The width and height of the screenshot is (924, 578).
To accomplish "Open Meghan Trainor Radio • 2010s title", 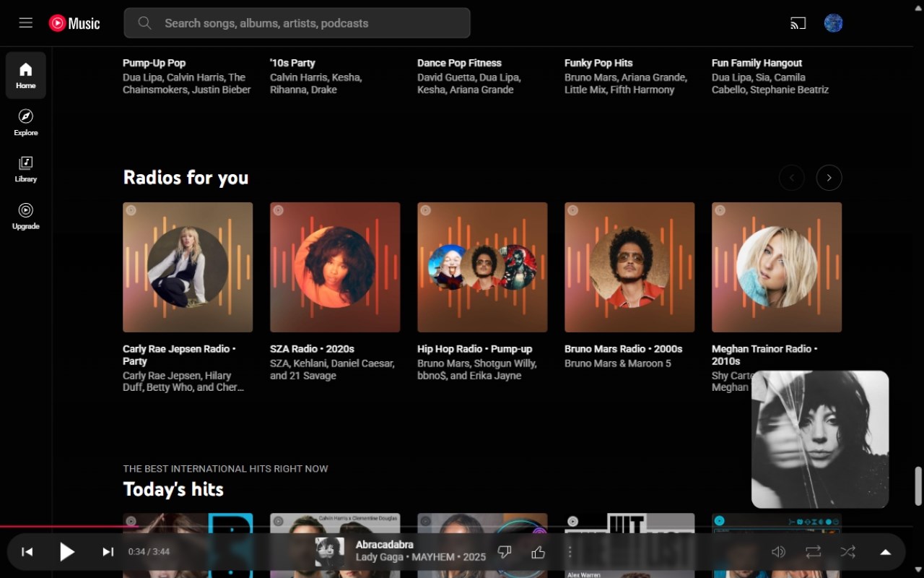I will [x=764, y=355].
